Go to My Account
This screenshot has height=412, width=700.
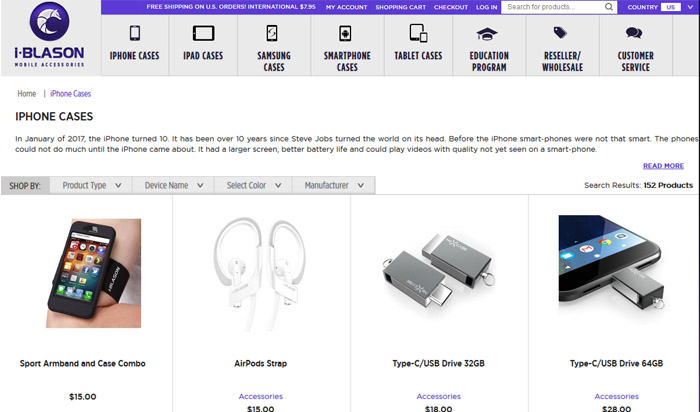tap(346, 7)
